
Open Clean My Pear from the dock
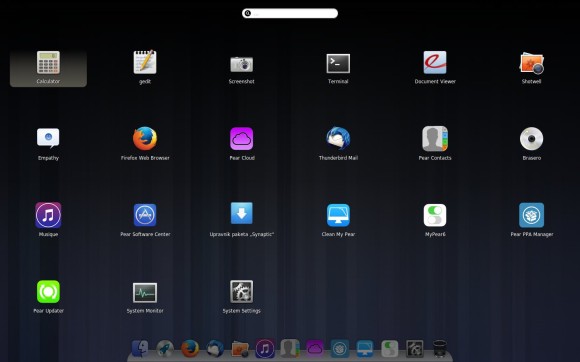(x=365, y=349)
